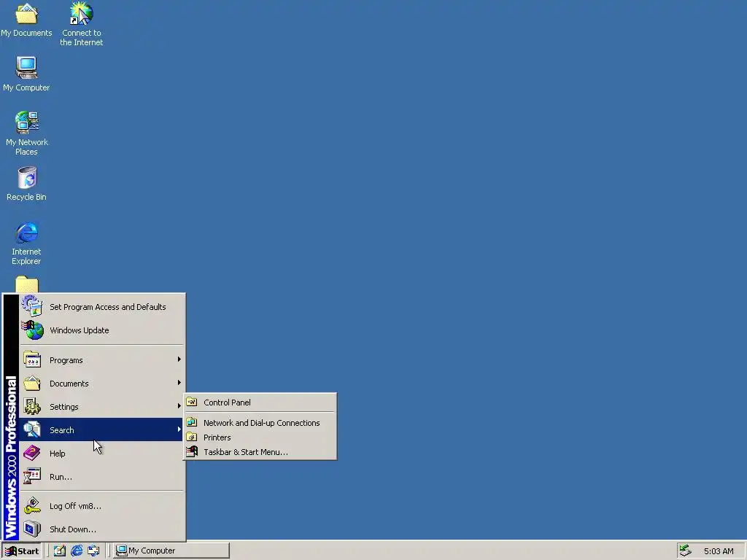Image resolution: width=747 pixels, height=560 pixels.
Task: Expand the Search submenu arrow
Action: point(179,429)
